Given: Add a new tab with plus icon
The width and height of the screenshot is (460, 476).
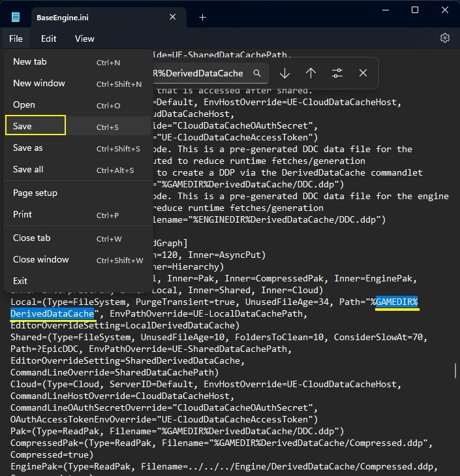Looking at the screenshot, I should click(x=202, y=18).
